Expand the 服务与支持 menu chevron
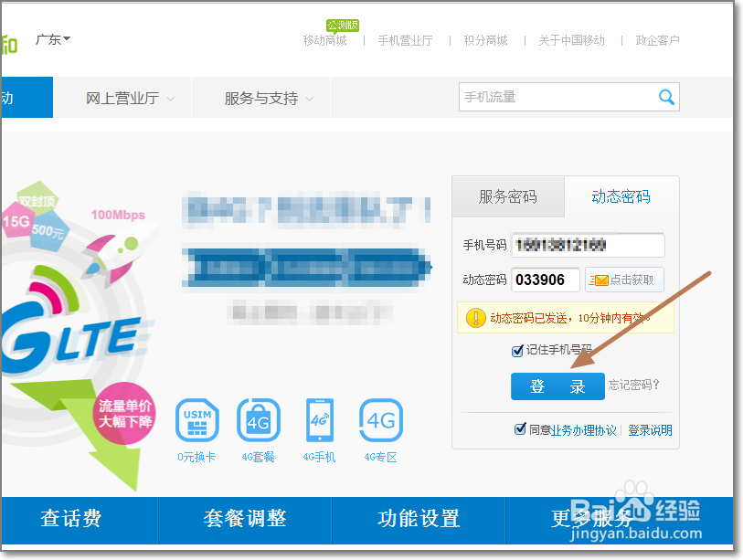Image resolution: width=743 pixels, height=560 pixels. click(310, 98)
